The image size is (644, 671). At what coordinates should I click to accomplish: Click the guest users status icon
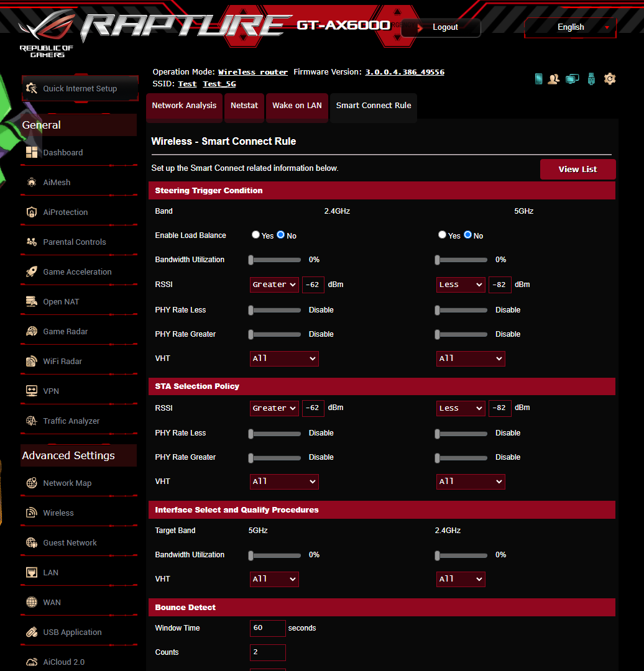(x=554, y=79)
